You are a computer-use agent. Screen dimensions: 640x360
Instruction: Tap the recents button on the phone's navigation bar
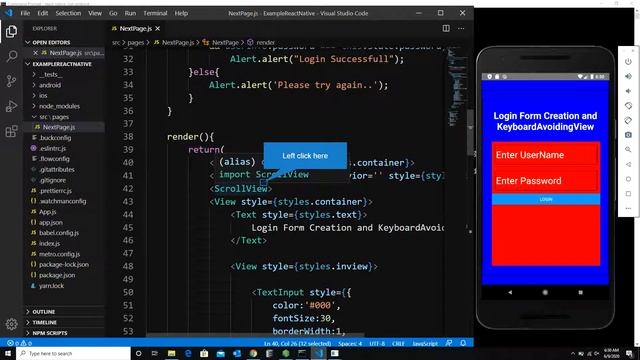[580, 292]
